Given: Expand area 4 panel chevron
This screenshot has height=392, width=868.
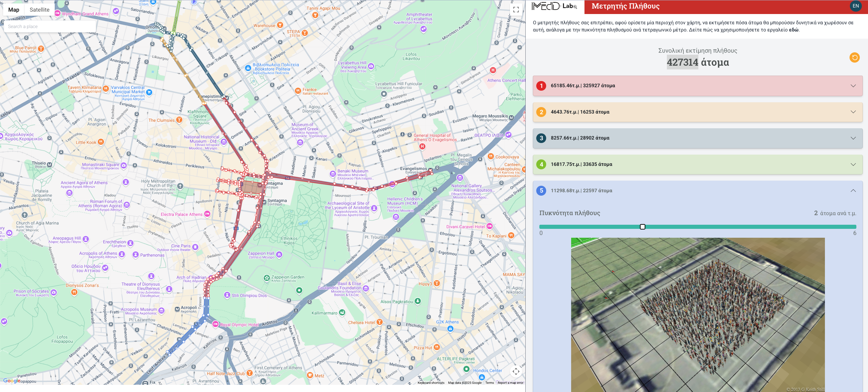Looking at the screenshot, I should pyautogui.click(x=853, y=165).
